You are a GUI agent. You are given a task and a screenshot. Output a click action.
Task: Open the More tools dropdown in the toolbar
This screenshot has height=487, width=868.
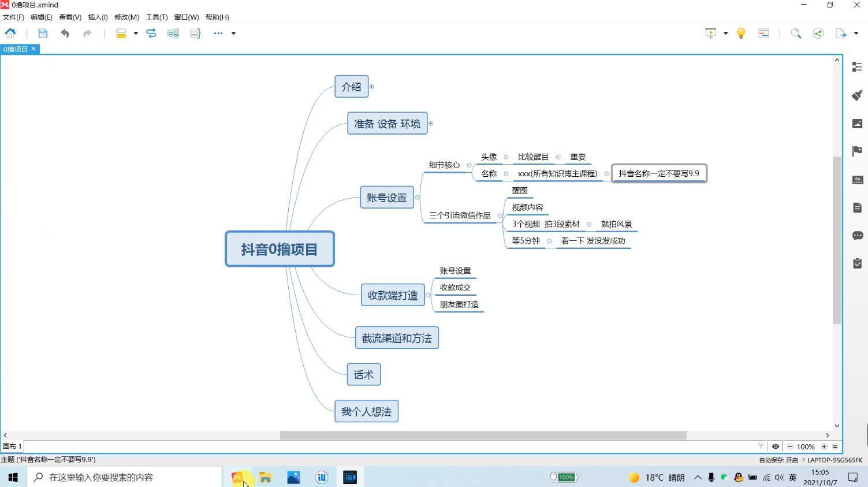(x=218, y=33)
